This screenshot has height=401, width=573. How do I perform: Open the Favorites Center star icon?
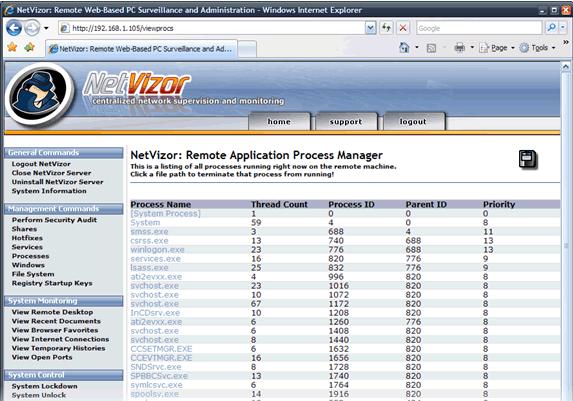[x=12, y=47]
